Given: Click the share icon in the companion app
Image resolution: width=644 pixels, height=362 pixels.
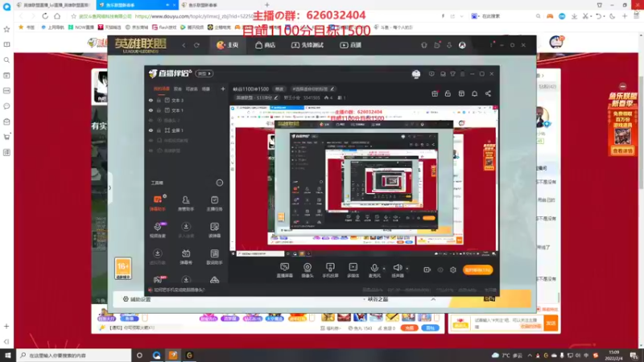Looking at the screenshot, I should (488, 93).
